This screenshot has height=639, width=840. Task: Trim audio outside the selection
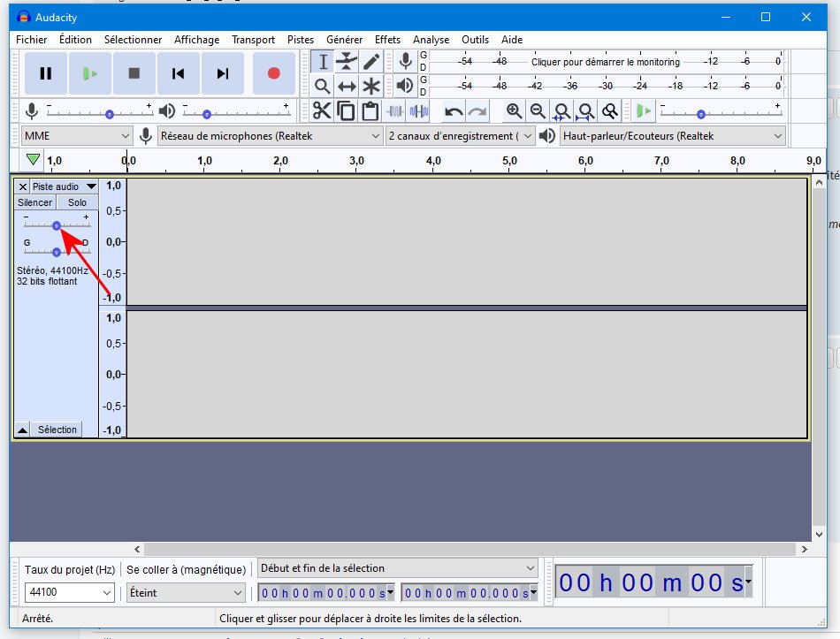pyautogui.click(x=395, y=110)
